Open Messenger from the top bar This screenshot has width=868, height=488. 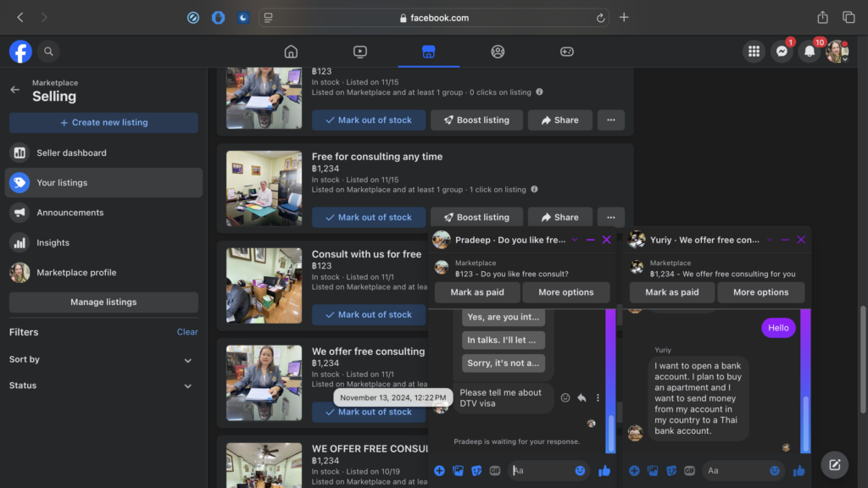tap(782, 52)
